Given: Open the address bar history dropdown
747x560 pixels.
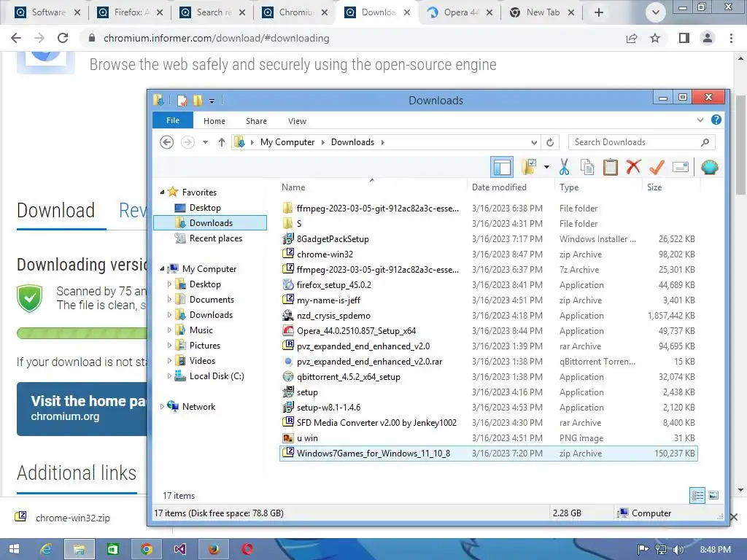Looking at the screenshot, I should [534, 142].
